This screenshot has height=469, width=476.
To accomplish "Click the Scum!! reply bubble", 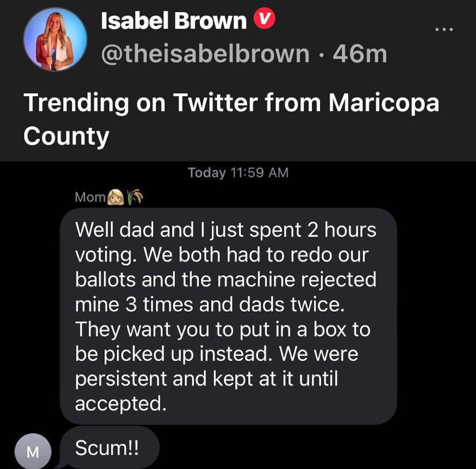I will [x=109, y=449].
